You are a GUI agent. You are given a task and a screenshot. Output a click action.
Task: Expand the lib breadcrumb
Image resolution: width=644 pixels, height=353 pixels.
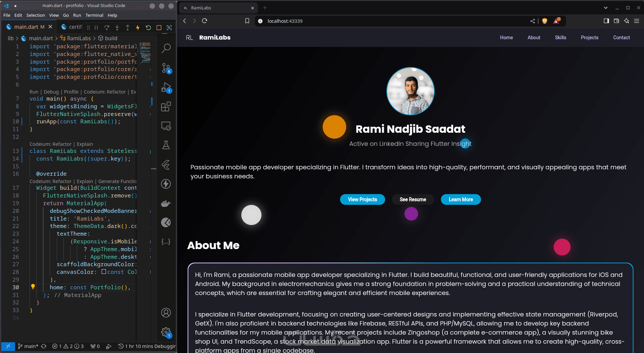pos(11,38)
